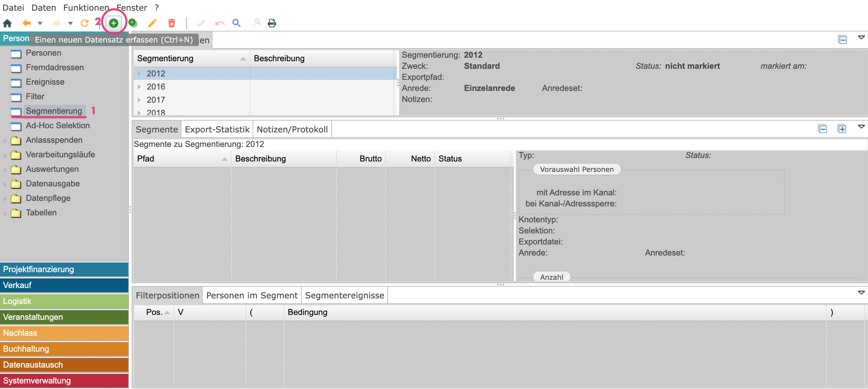Click the home icon in toolbar

coord(7,23)
